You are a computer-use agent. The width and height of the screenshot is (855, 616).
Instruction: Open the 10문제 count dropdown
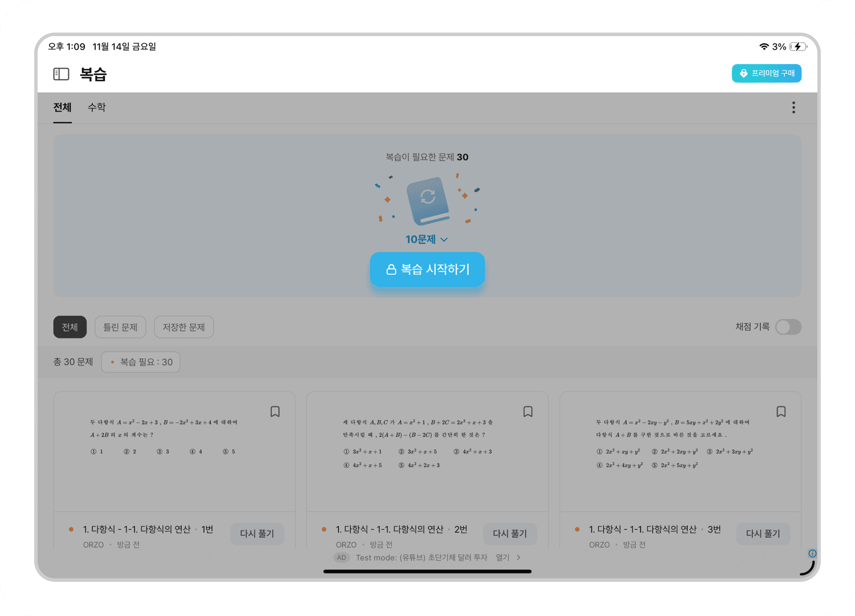pos(427,239)
